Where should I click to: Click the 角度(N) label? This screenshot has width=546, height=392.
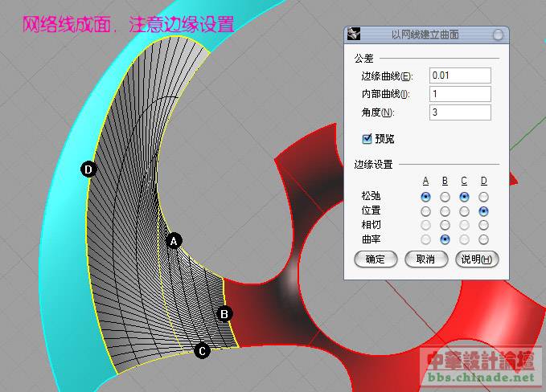(x=378, y=112)
